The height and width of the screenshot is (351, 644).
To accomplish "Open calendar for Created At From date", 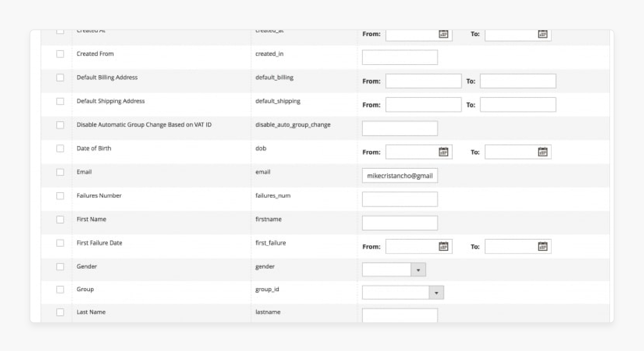I will 443,34.
